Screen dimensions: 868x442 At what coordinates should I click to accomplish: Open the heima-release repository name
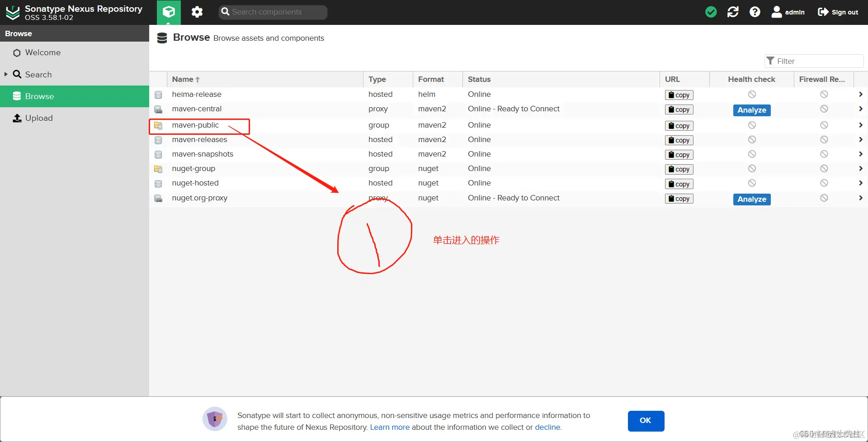pos(197,94)
